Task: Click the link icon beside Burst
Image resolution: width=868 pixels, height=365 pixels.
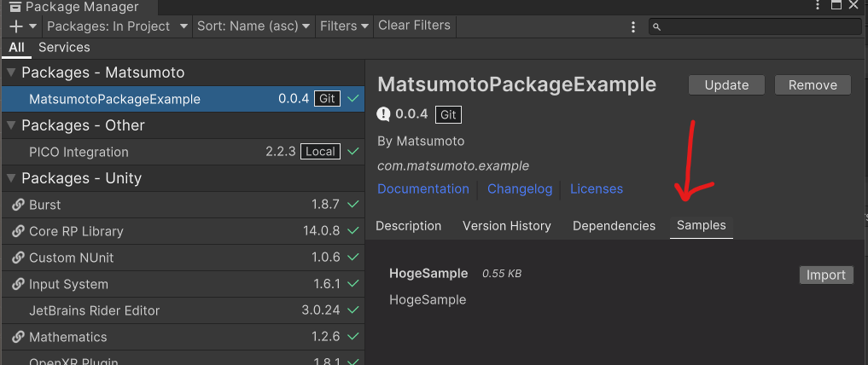Action: (x=18, y=205)
